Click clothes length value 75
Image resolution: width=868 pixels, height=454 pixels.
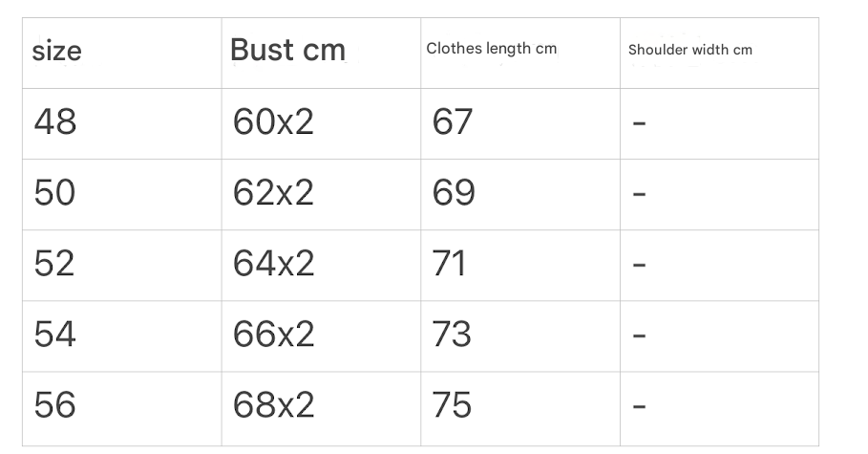(x=452, y=405)
